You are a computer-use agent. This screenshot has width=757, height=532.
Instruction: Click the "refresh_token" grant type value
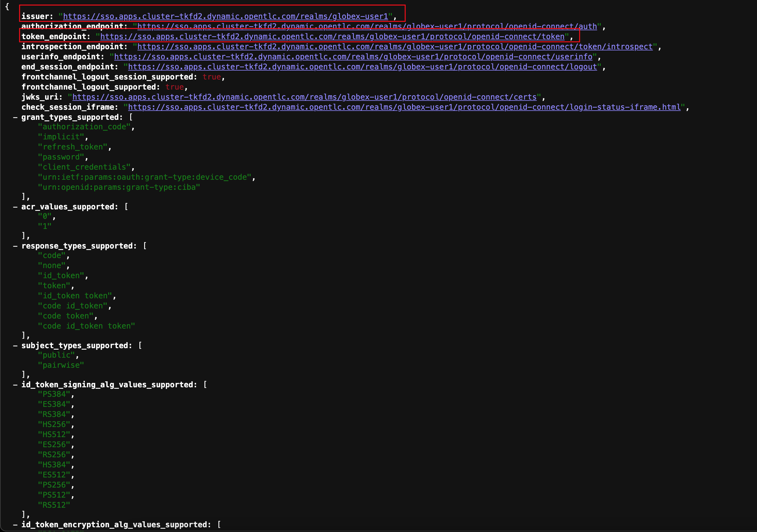click(73, 147)
